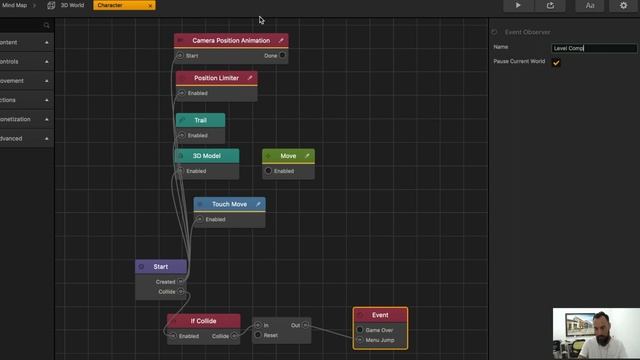Image resolution: width=640 pixels, height=360 pixels.
Task: Select the Start node header
Action: (x=161, y=267)
